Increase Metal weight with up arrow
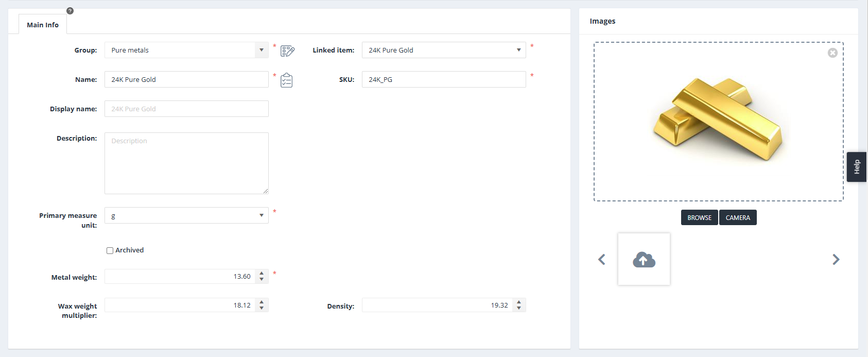Image resolution: width=868 pixels, height=357 pixels. click(262, 274)
